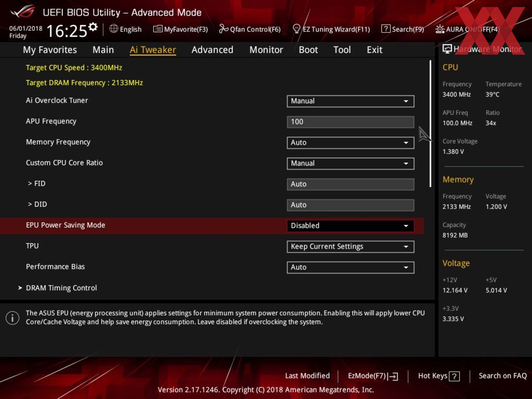Click the 06/01/2018 date text
The image size is (532, 399).
click(25, 28)
